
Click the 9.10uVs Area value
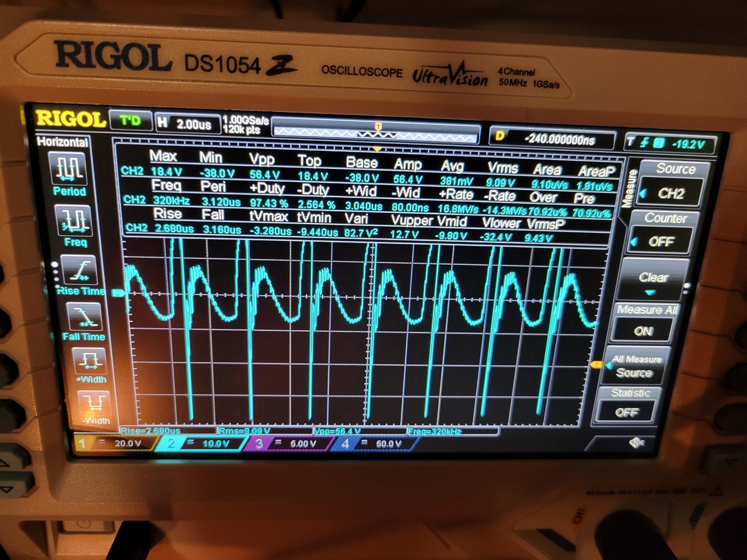pos(549,184)
